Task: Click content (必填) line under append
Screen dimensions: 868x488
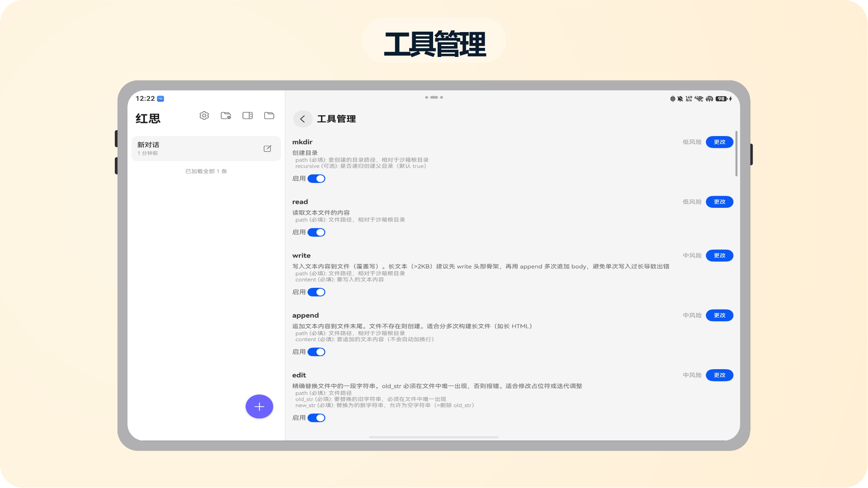Action: tap(365, 340)
